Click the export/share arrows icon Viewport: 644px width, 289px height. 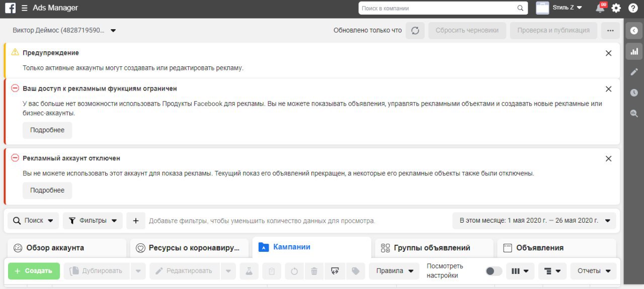(335, 271)
